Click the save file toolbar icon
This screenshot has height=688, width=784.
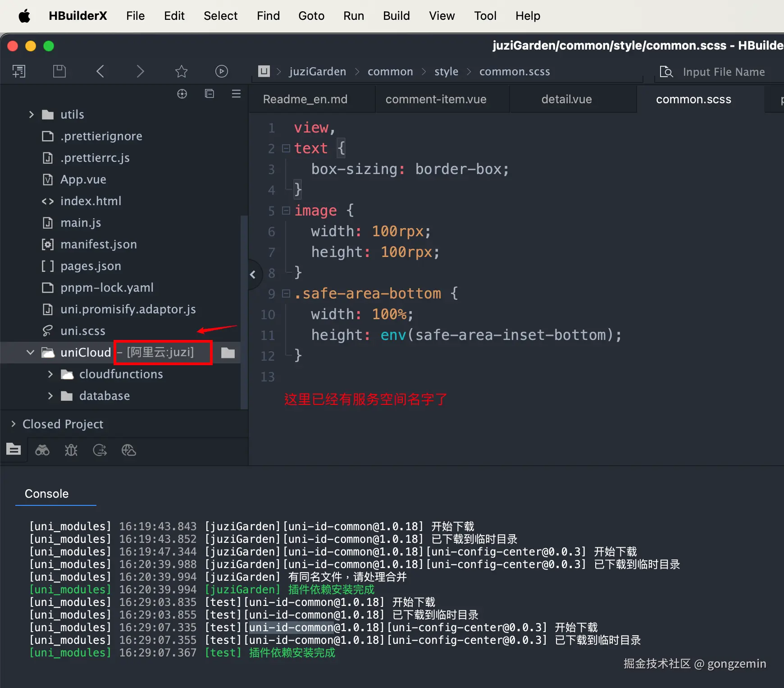click(x=59, y=71)
